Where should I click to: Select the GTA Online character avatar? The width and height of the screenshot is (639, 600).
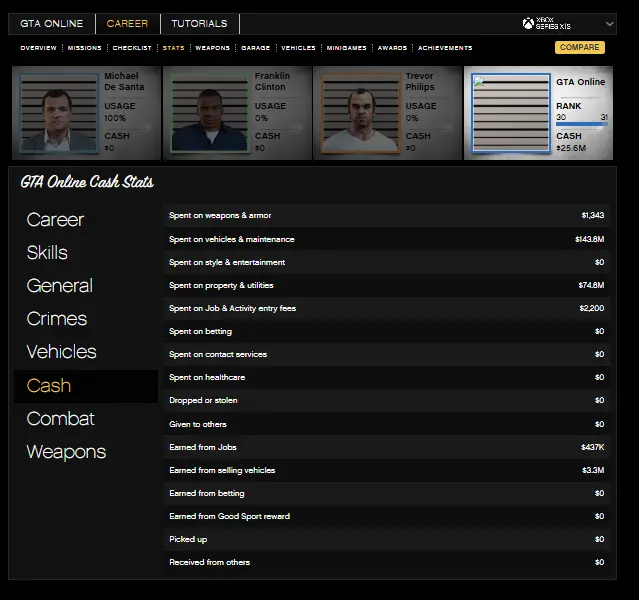click(x=510, y=113)
